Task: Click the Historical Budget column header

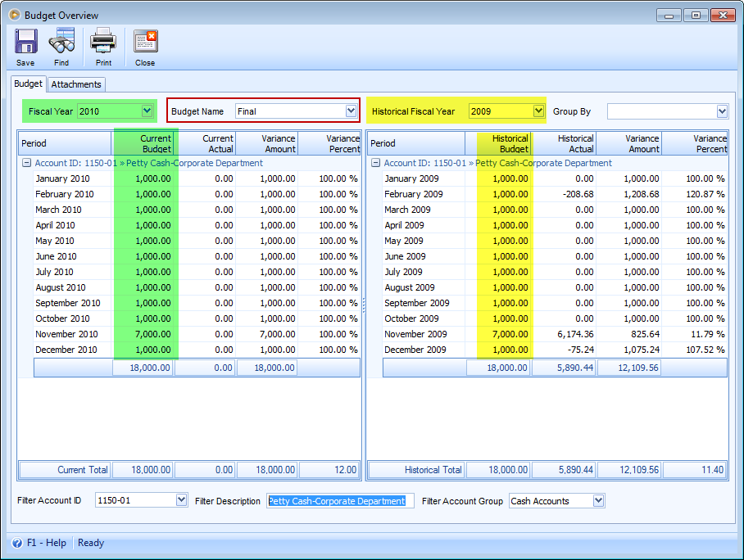Action: click(497, 143)
